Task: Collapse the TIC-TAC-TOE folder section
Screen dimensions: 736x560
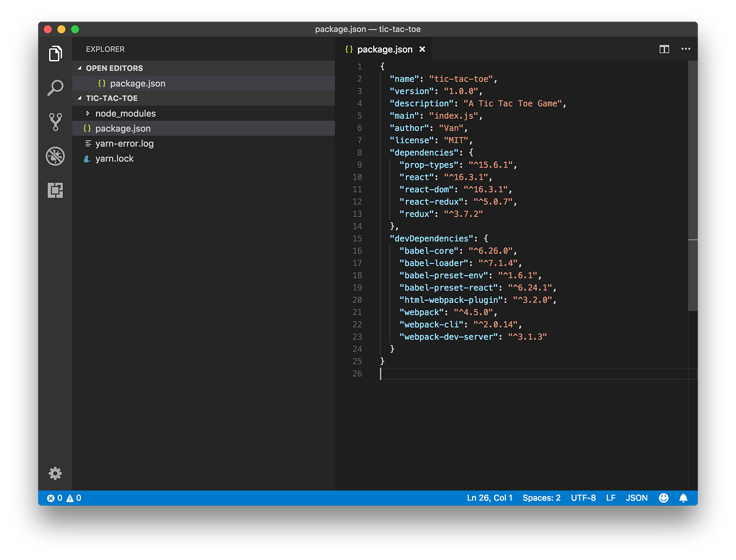Action: click(79, 98)
